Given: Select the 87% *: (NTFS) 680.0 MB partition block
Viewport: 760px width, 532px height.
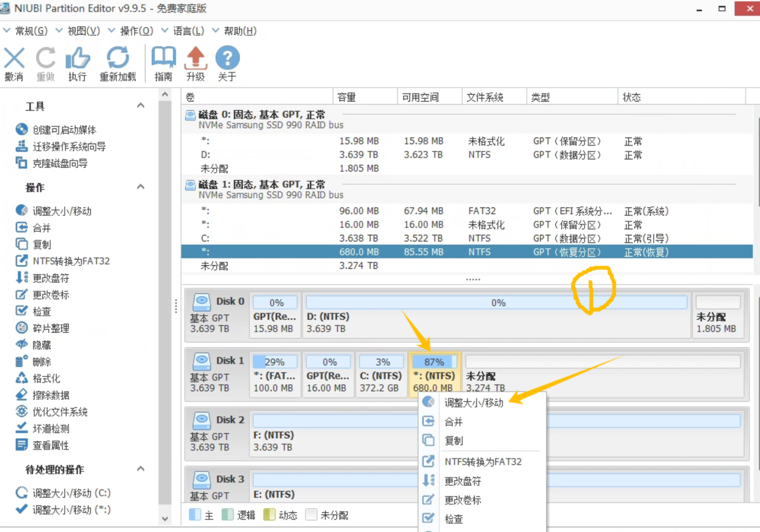Looking at the screenshot, I should (x=434, y=374).
